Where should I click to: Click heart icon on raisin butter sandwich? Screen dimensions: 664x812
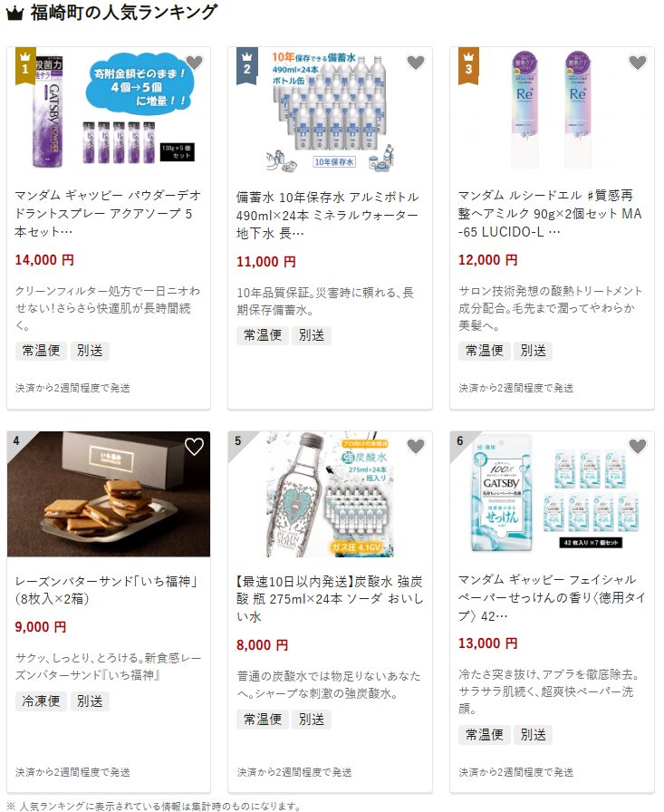coord(194,447)
